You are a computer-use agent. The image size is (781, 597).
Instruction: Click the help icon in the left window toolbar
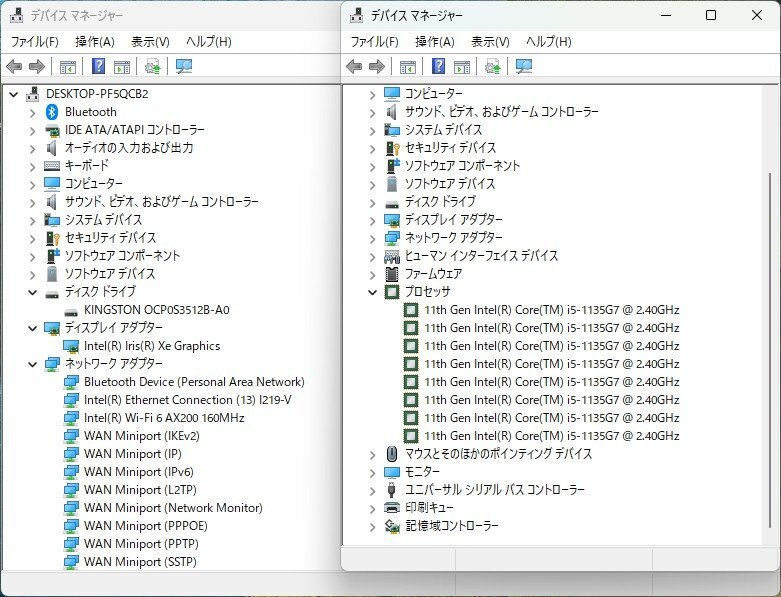coord(99,67)
